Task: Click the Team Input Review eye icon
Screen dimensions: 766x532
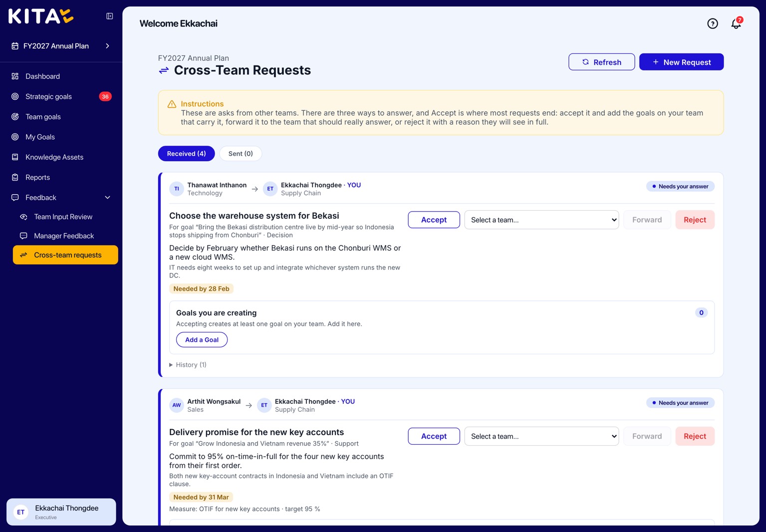Action: pos(23,217)
